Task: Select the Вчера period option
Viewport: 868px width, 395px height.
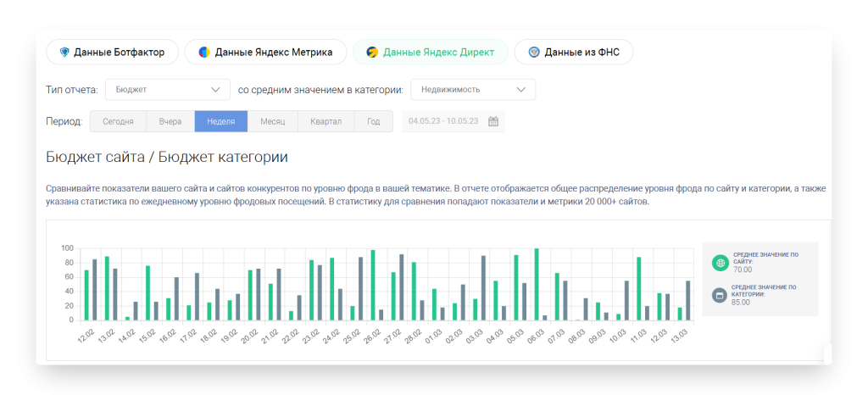Action: pos(170,121)
